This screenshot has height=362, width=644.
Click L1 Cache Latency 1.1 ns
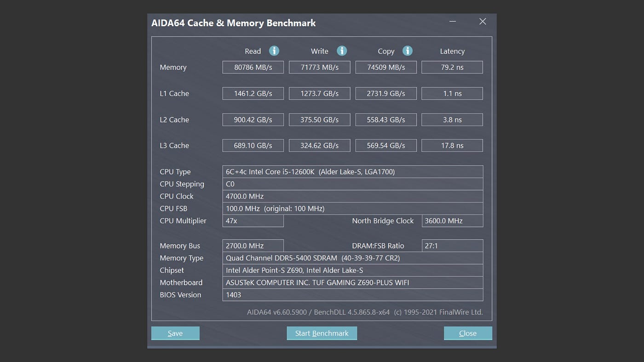pyautogui.click(x=452, y=93)
